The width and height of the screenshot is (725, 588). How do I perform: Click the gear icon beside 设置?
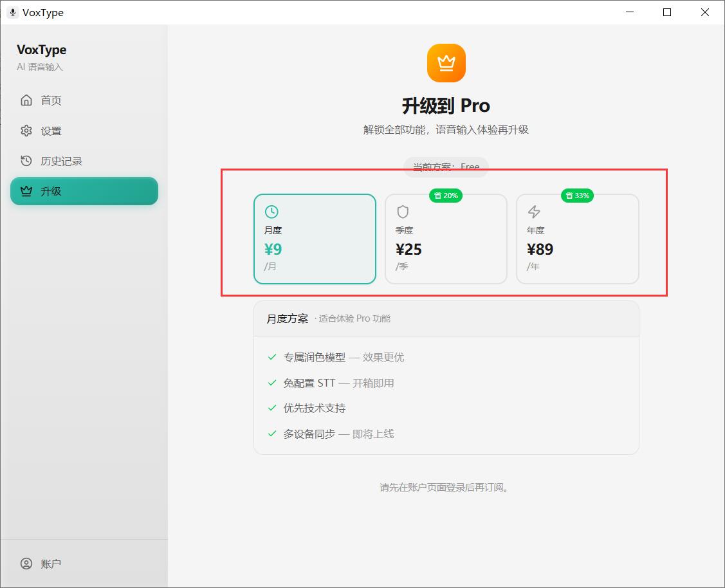tap(26, 131)
